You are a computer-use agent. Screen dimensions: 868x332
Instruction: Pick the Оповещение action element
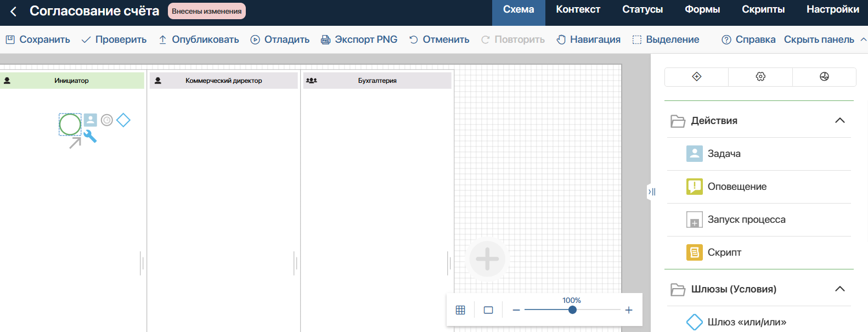[759, 187]
